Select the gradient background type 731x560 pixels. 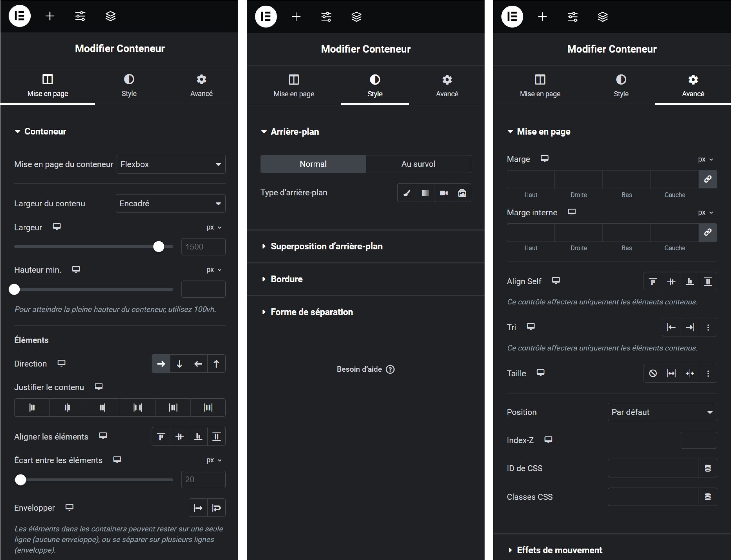425,193
